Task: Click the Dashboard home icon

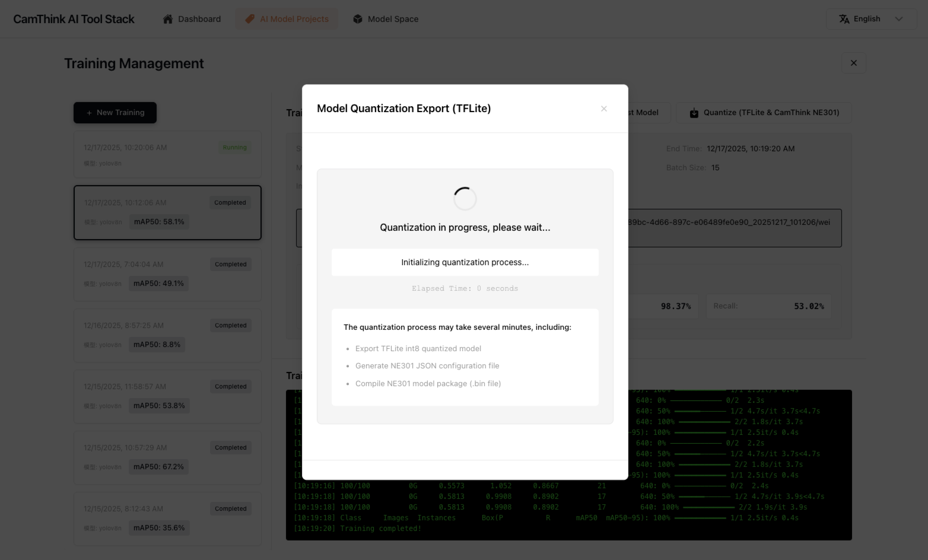Action: [x=168, y=19]
